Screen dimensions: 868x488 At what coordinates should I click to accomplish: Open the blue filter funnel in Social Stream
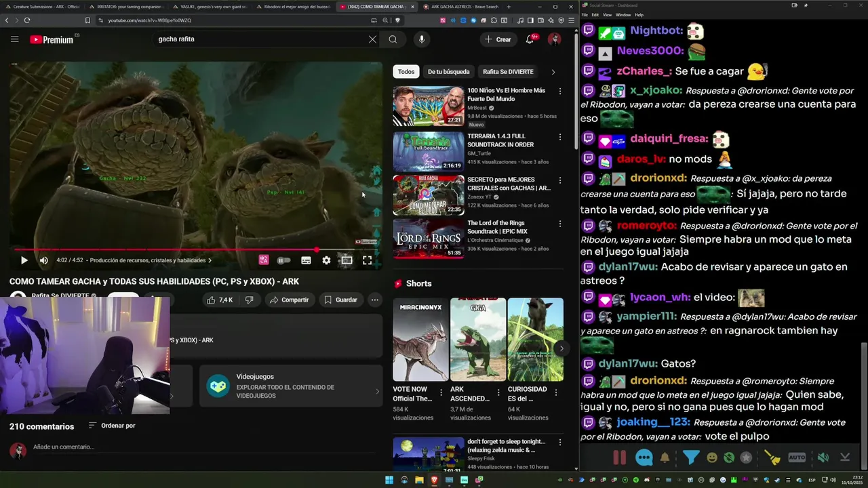pyautogui.click(x=691, y=457)
